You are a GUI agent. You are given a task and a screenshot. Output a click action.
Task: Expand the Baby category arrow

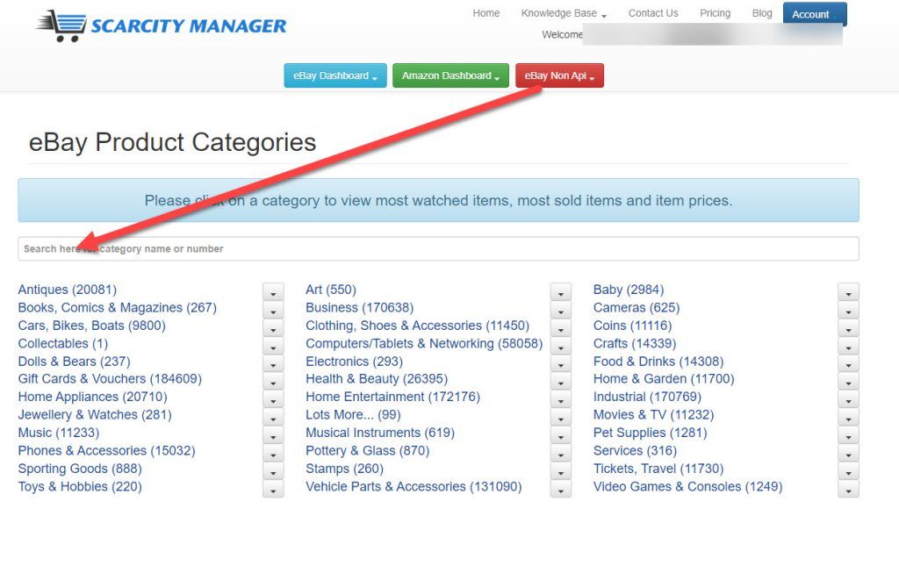click(x=848, y=293)
